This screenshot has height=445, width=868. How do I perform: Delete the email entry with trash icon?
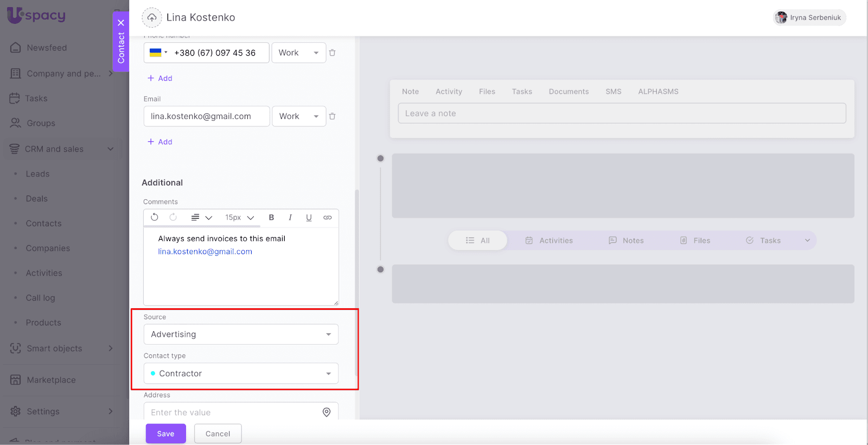click(x=333, y=116)
